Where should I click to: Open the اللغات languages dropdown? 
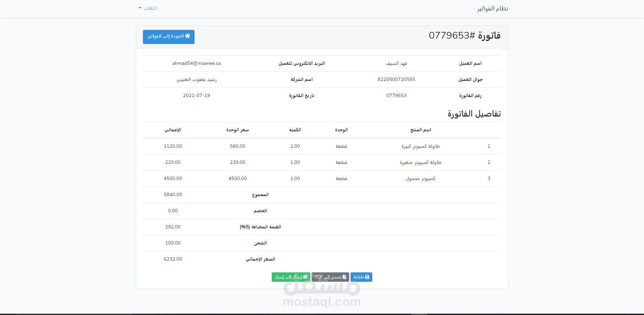[x=148, y=8]
